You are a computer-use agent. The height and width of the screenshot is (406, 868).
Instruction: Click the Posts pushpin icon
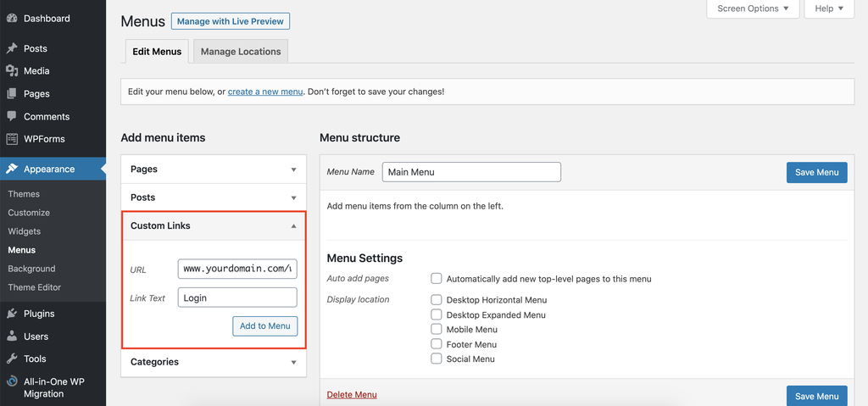pos(12,48)
